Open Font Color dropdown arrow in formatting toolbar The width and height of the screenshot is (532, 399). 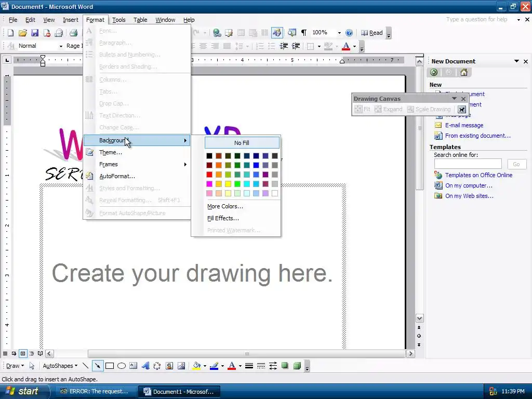(354, 46)
